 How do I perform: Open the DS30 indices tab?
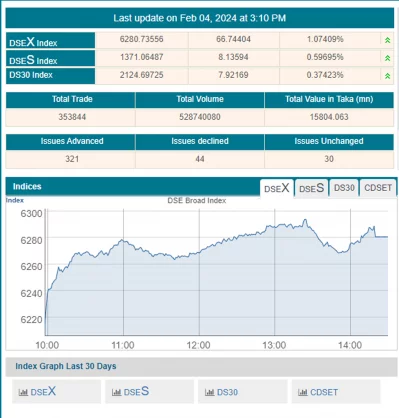click(344, 188)
